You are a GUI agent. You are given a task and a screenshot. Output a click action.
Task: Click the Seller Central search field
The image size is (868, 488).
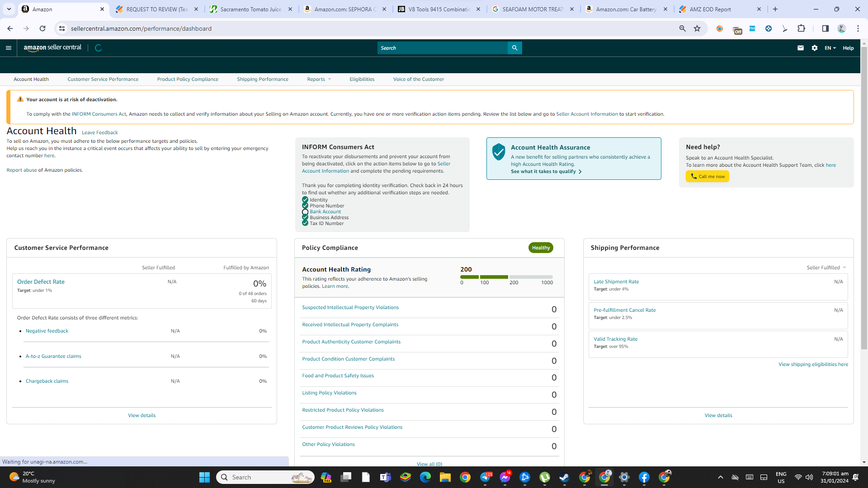pos(443,48)
